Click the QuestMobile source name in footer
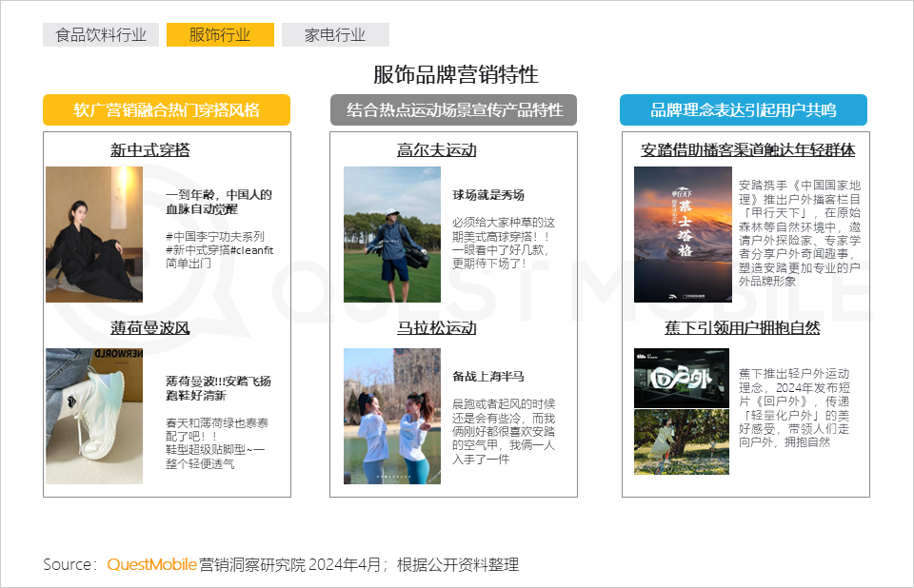Image resolution: width=914 pixels, height=588 pixels. [x=151, y=564]
